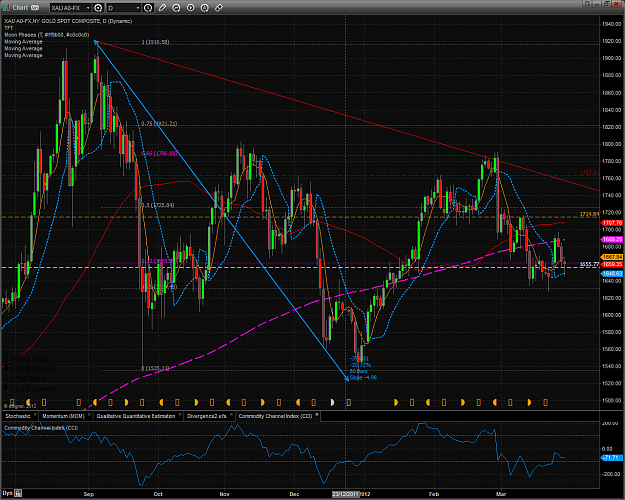This screenshot has width=625, height=500.
Task: Click the symbol history icon after symbol box
Action: point(98,8)
